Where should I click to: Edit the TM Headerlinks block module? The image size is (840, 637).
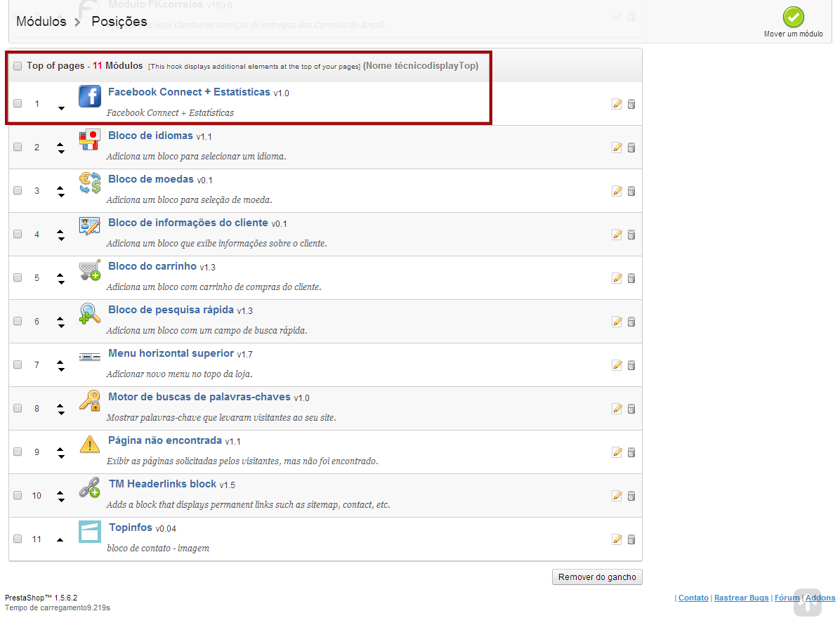point(617,496)
